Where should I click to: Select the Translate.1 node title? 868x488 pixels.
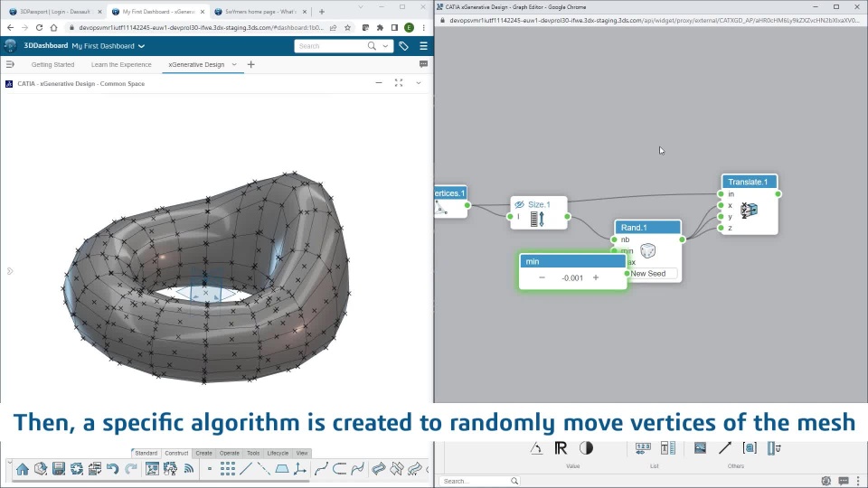click(750, 182)
